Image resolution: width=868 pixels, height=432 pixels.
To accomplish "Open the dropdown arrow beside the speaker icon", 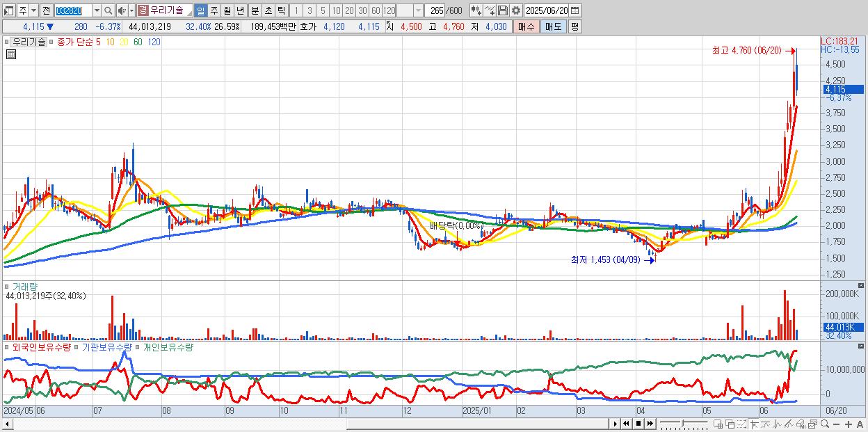I will coord(131,10).
